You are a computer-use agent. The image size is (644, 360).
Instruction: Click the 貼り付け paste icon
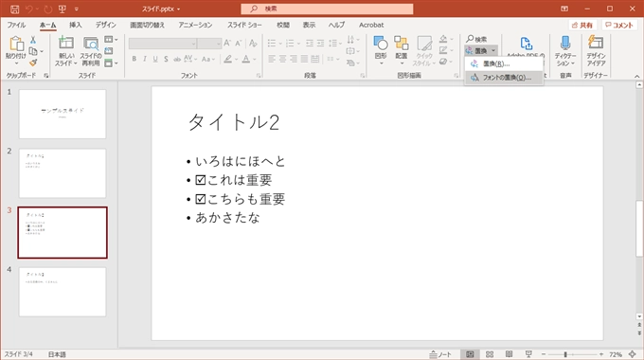(x=16, y=45)
